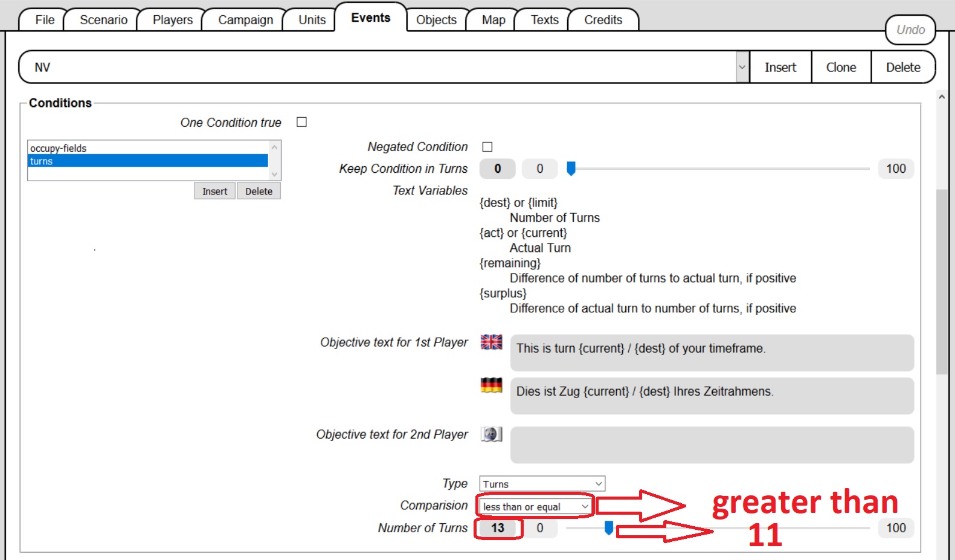The height and width of the screenshot is (560, 955).
Task: Open the NV event dropdown arrow
Action: 742,67
